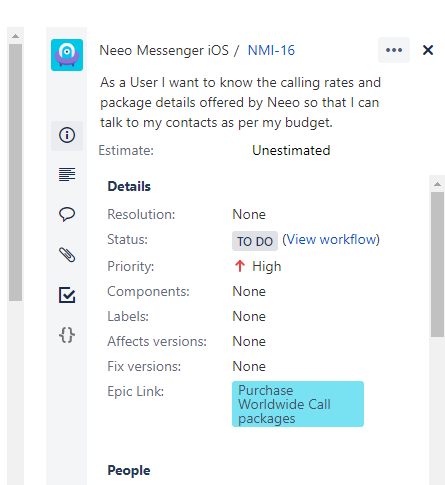
Task: Open the more actions ellipsis menu
Action: (394, 50)
